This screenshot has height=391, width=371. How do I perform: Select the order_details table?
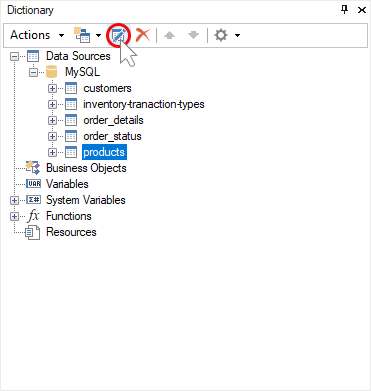(x=113, y=120)
